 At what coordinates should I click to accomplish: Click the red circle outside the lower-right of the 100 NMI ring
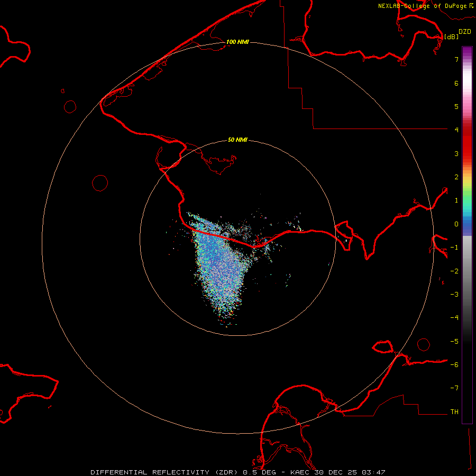coord(424,344)
